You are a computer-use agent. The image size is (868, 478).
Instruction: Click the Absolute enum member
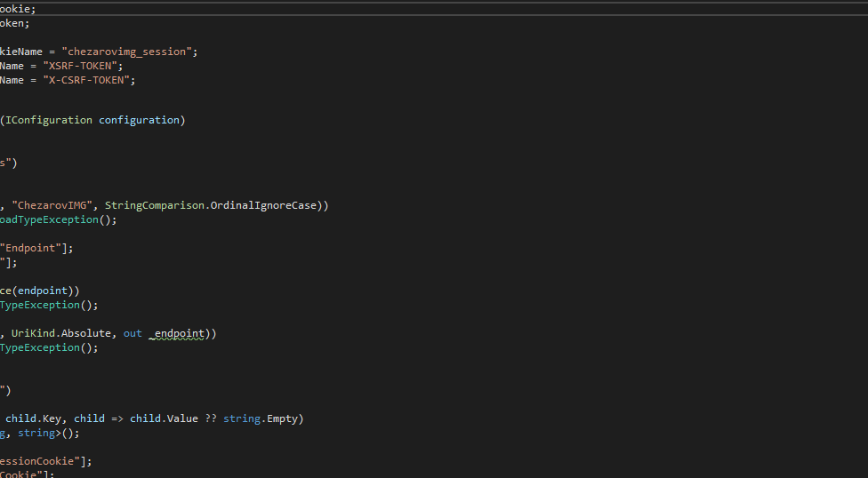tap(89, 333)
